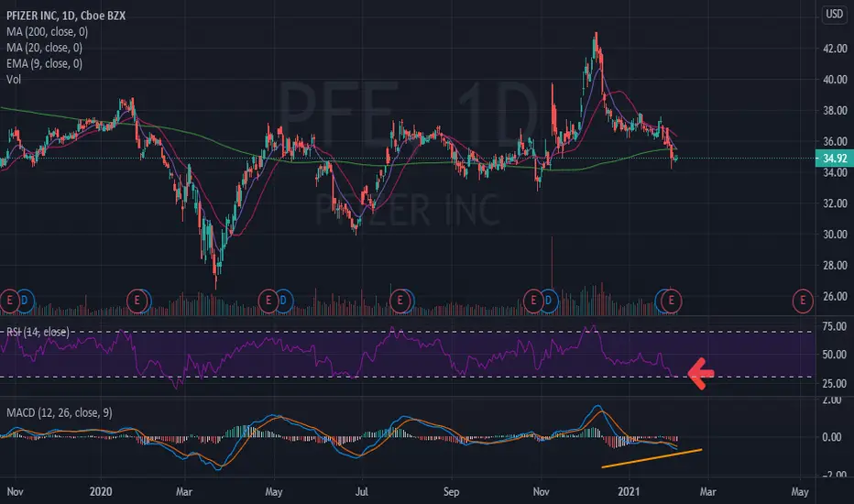Click the 40.00 price axis label
The image size is (854, 504).
coord(835,80)
